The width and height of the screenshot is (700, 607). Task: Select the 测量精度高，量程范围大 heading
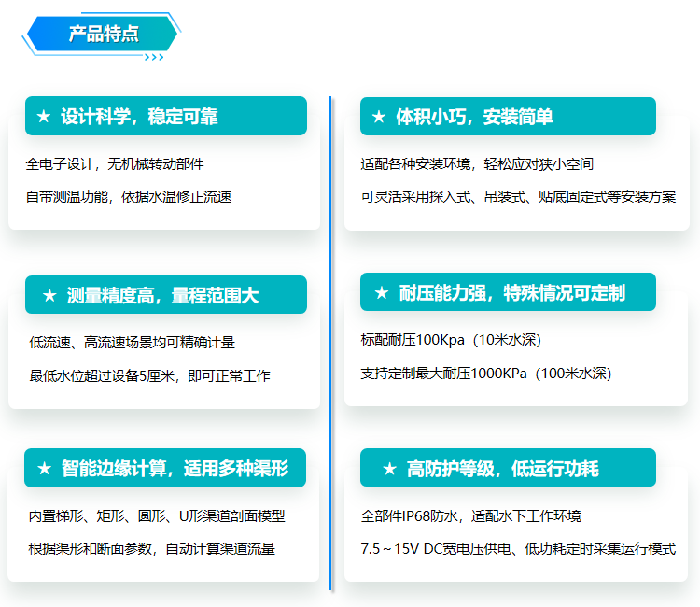pos(163,295)
